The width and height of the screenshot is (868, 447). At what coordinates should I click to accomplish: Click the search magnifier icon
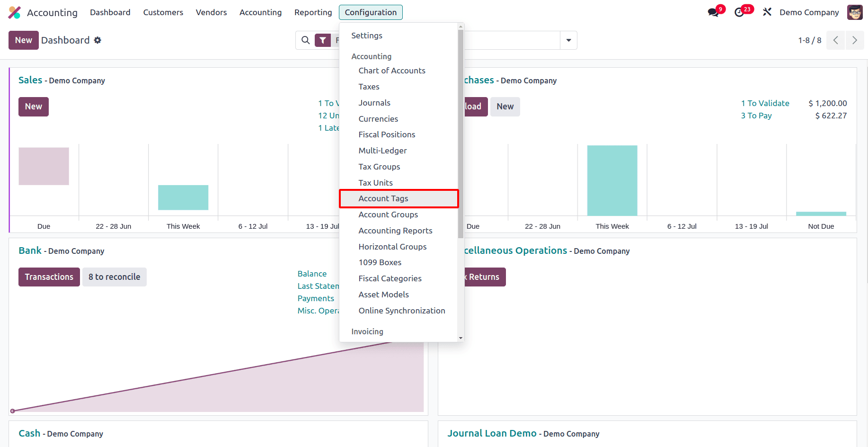pyautogui.click(x=306, y=40)
